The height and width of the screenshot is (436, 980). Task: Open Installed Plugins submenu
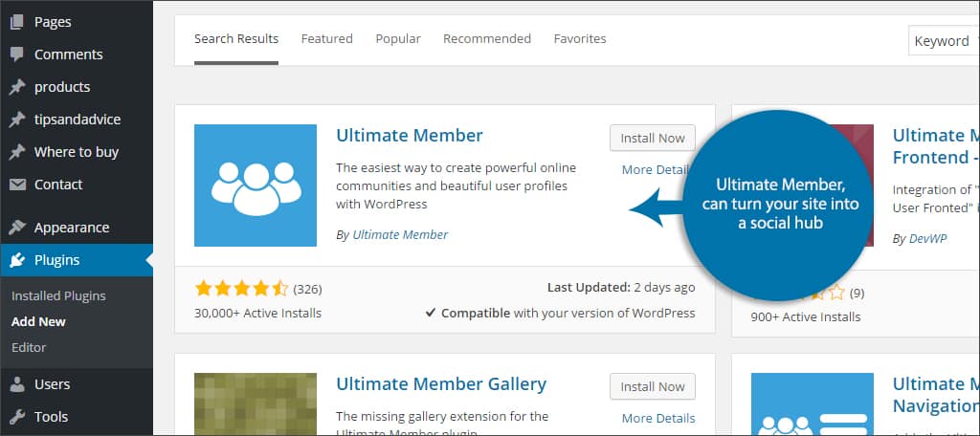pos(58,296)
